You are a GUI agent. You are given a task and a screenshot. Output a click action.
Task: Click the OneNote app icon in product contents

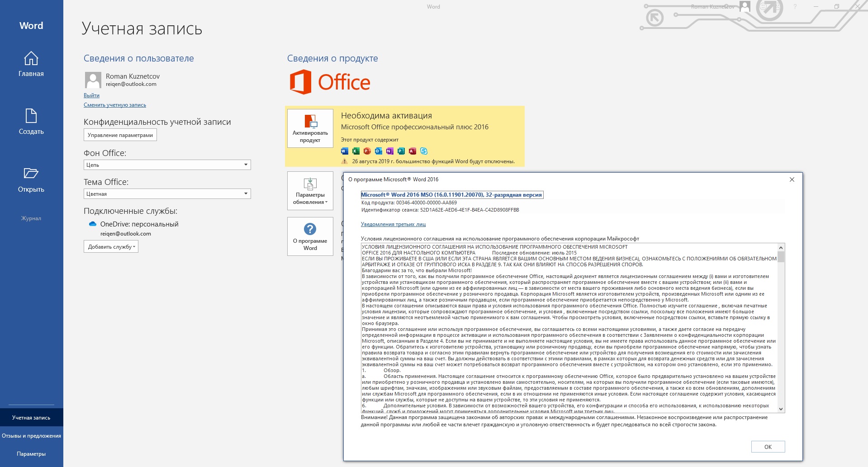click(390, 151)
